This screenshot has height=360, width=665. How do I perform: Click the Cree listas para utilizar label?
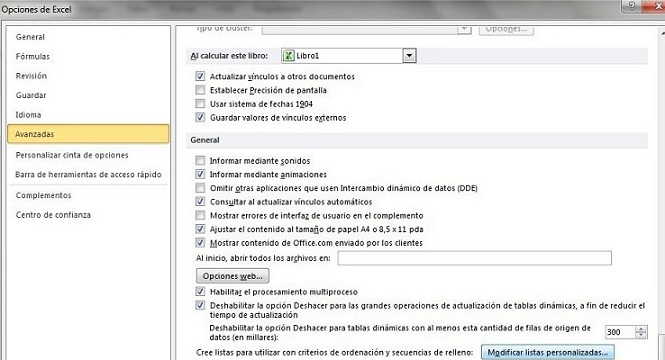tap(334, 352)
